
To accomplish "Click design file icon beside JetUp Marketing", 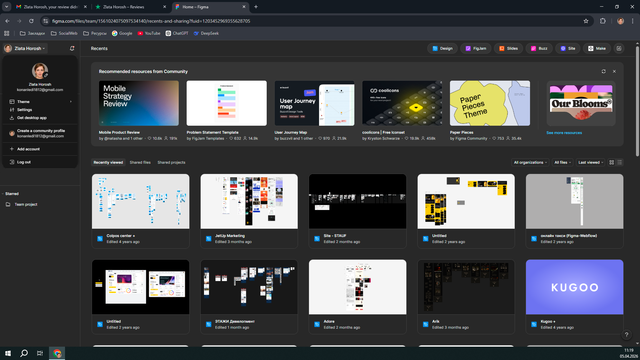I will pyautogui.click(x=209, y=239).
